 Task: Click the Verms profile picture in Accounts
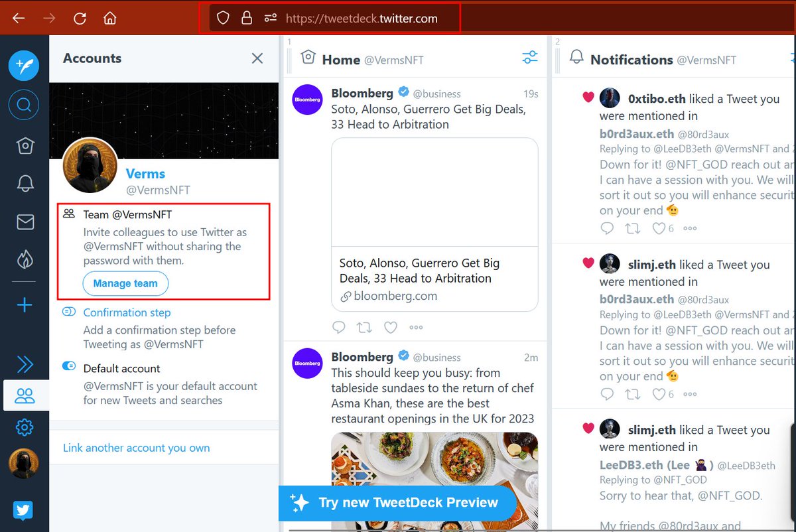90,166
